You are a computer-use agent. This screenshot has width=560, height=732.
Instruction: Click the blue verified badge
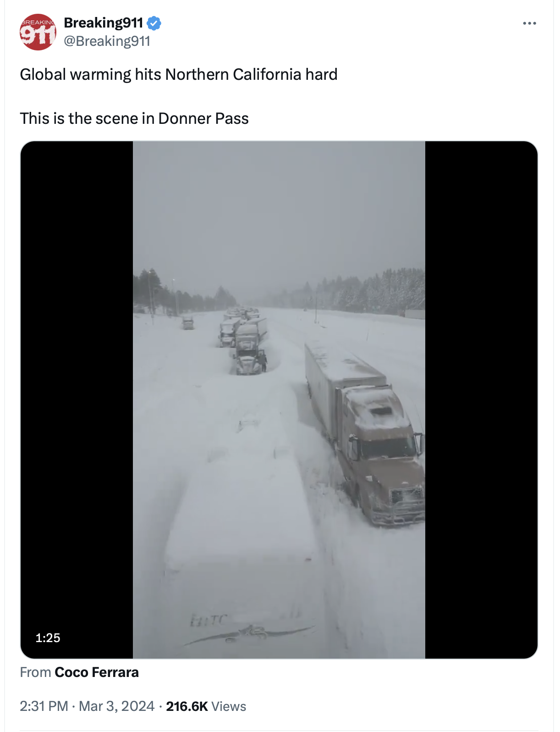154,23
